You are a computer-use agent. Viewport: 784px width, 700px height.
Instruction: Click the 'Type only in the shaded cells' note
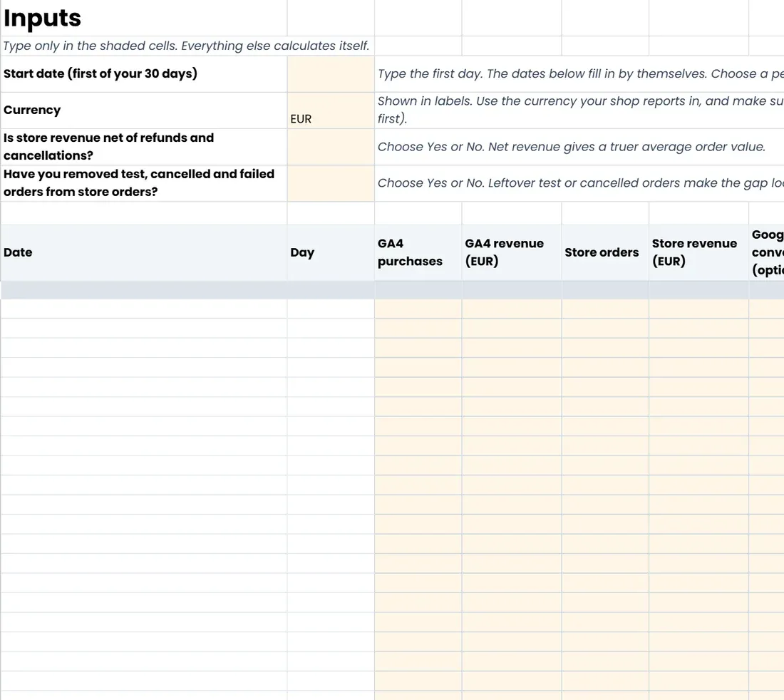(186, 46)
